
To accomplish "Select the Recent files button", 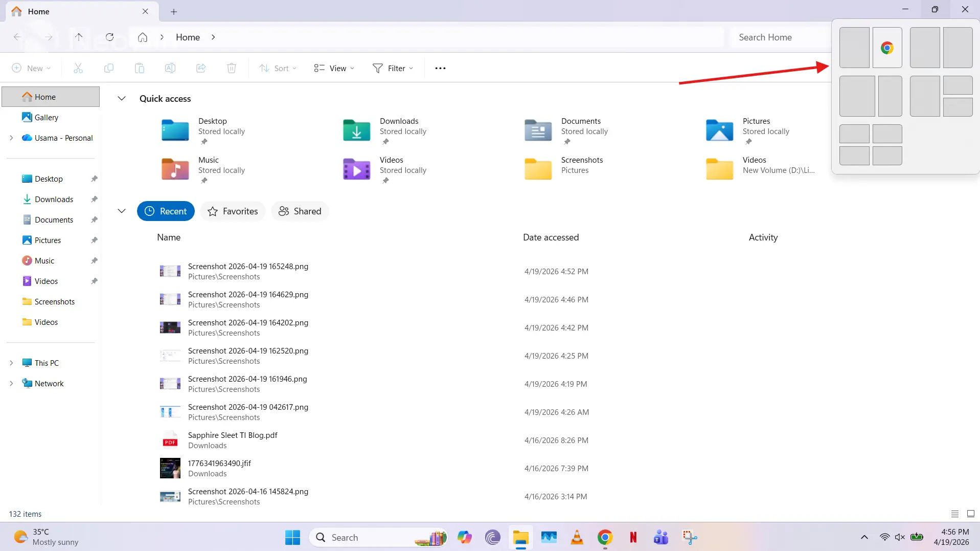I will click(x=166, y=211).
